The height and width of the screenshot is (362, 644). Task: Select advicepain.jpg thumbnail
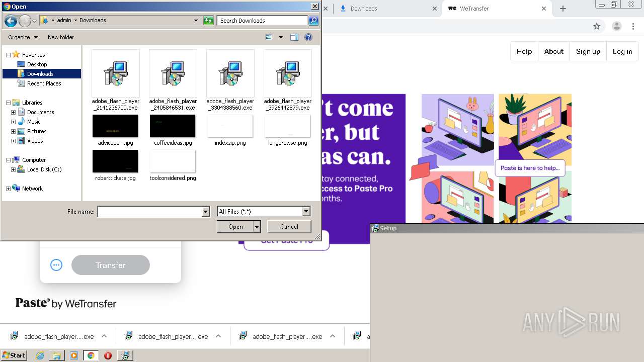click(115, 126)
